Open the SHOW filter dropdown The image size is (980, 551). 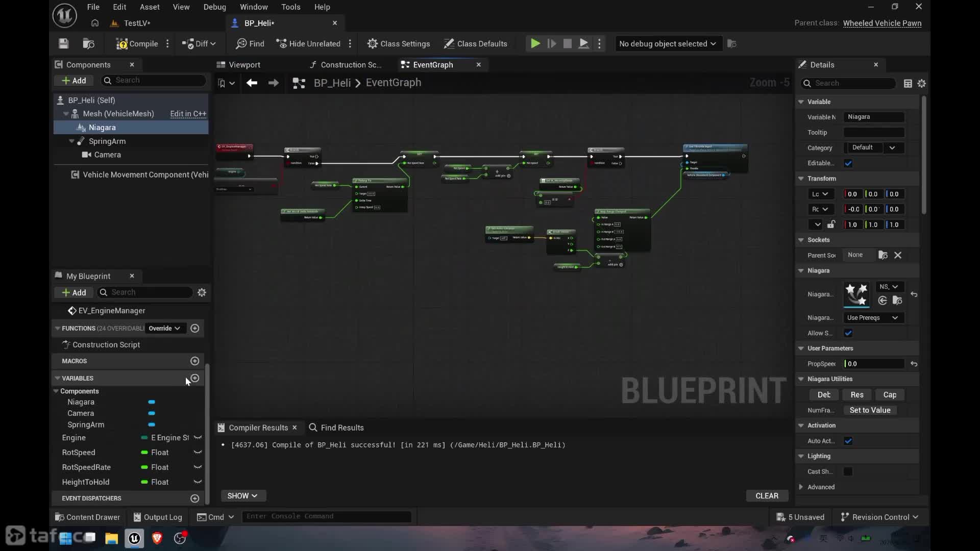pos(242,496)
